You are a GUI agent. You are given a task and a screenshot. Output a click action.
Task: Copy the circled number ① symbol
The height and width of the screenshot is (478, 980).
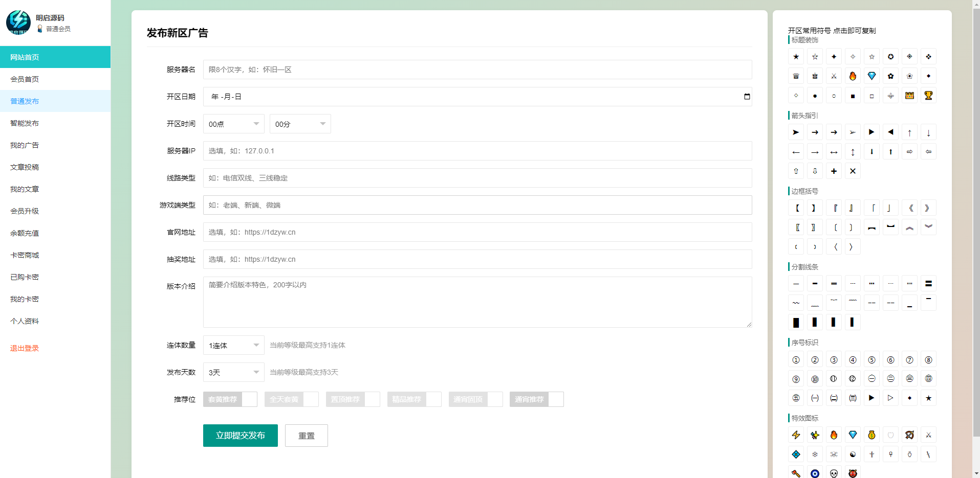(x=796, y=360)
